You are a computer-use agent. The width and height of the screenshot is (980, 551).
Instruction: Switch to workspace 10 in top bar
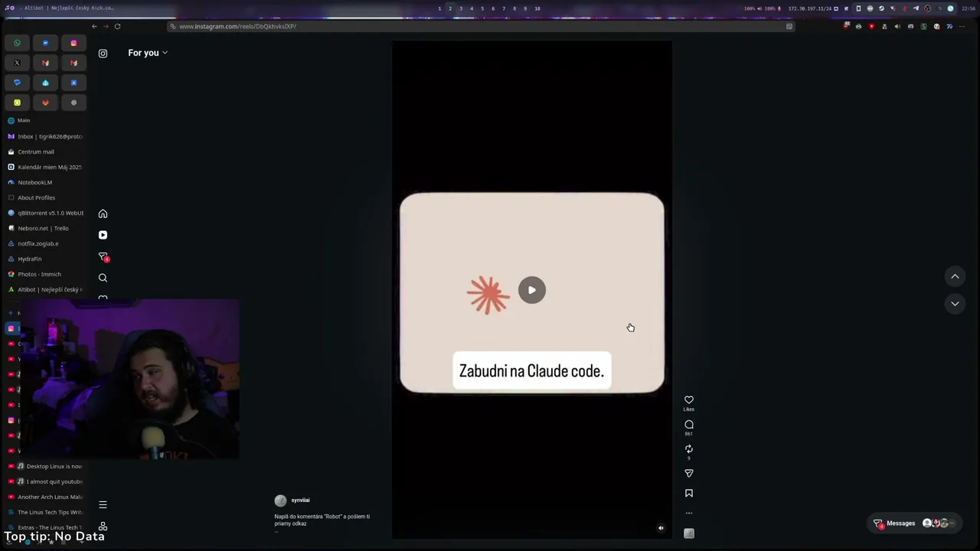537,8
